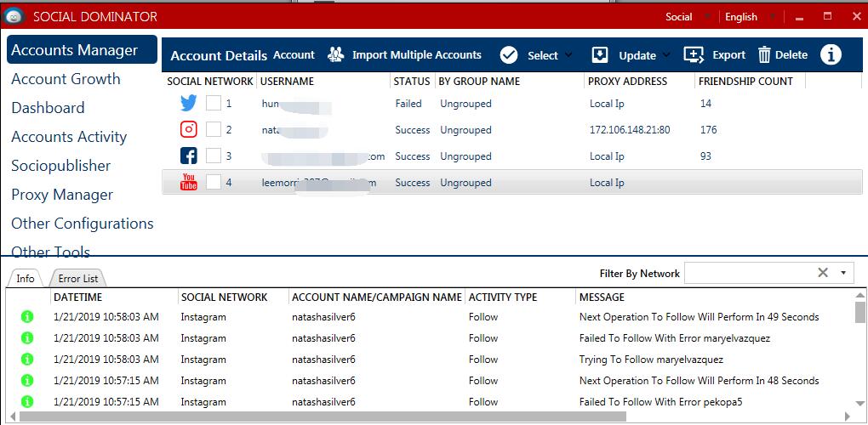Open the info circle icon in toolbar
This screenshot has height=425, width=868.
(x=831, y=55)
